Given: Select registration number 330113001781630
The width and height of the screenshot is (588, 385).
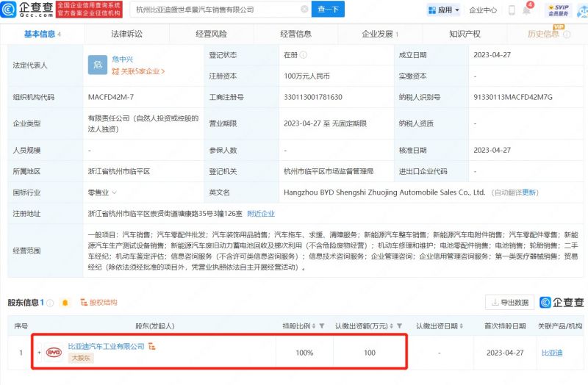Looking at the screenshot, I should tap(313, 97).
